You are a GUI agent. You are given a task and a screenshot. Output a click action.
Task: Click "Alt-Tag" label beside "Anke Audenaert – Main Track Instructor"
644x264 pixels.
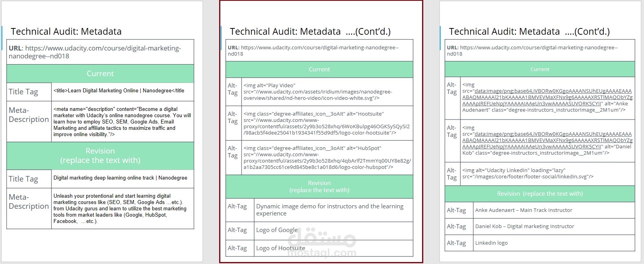[x=456, y=210]
